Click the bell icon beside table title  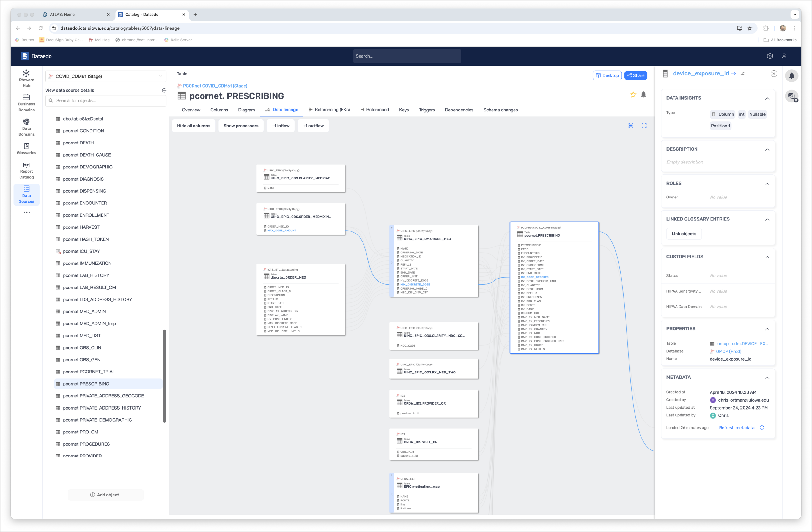[643, 95]
